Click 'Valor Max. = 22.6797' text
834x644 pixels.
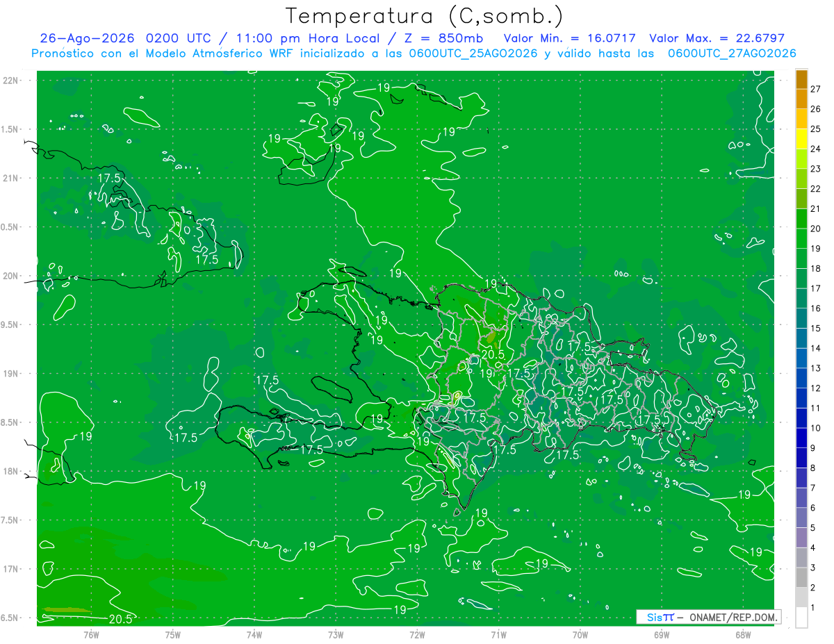[717, 38]
